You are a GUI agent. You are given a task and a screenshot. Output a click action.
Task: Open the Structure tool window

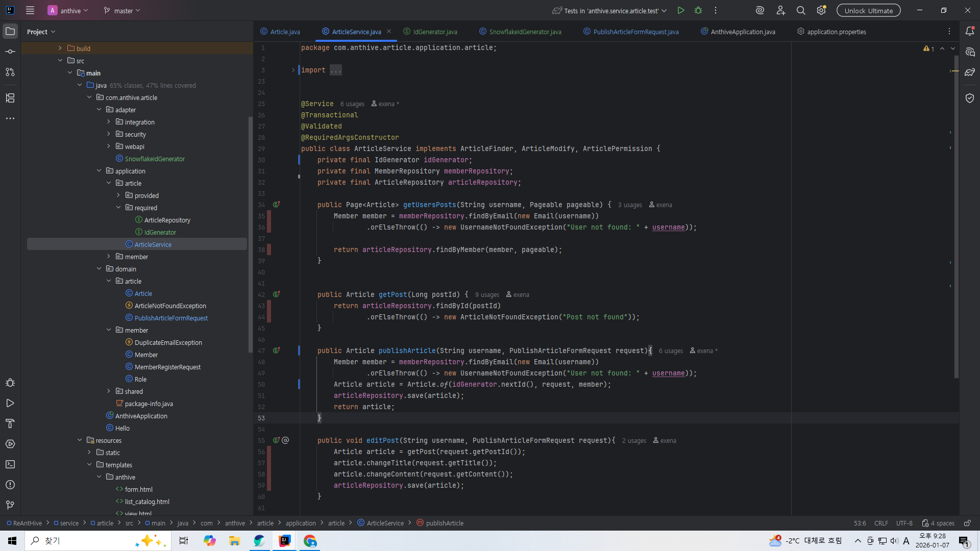10,98
